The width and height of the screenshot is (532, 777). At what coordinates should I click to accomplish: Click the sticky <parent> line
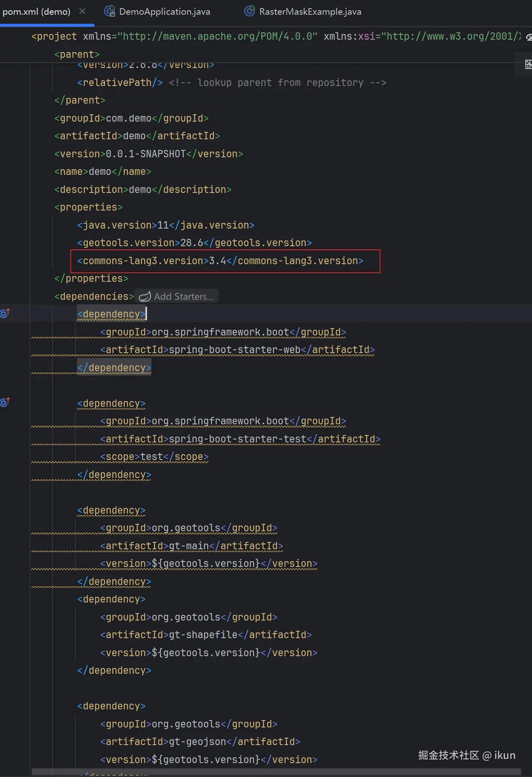(x=77, y=54)
